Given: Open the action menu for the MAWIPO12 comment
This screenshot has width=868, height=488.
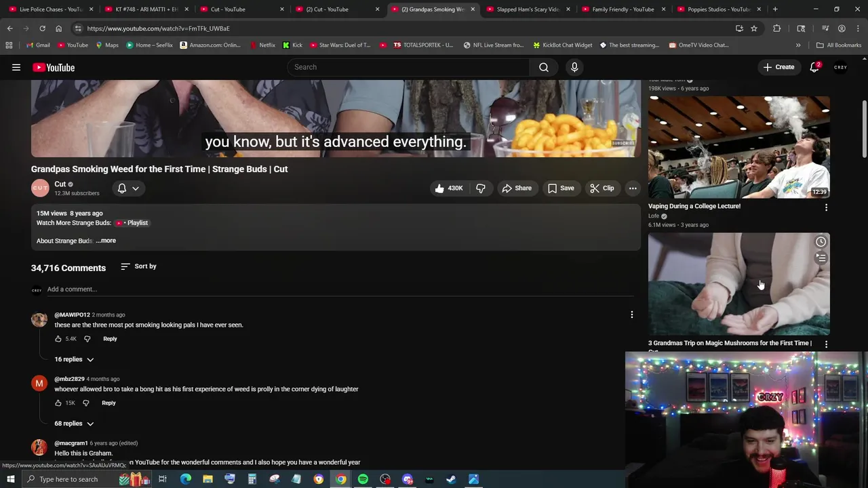Looking at the screenshot, I should (632, 314).
